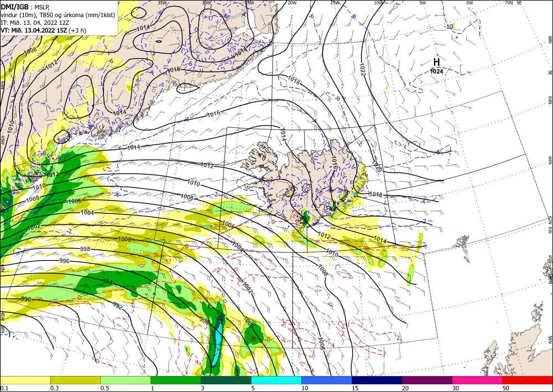Click the "VT: Mið. 13.04.2022 15Z (+3 h)" line
553x392 pixels.
tap(43, 30)
